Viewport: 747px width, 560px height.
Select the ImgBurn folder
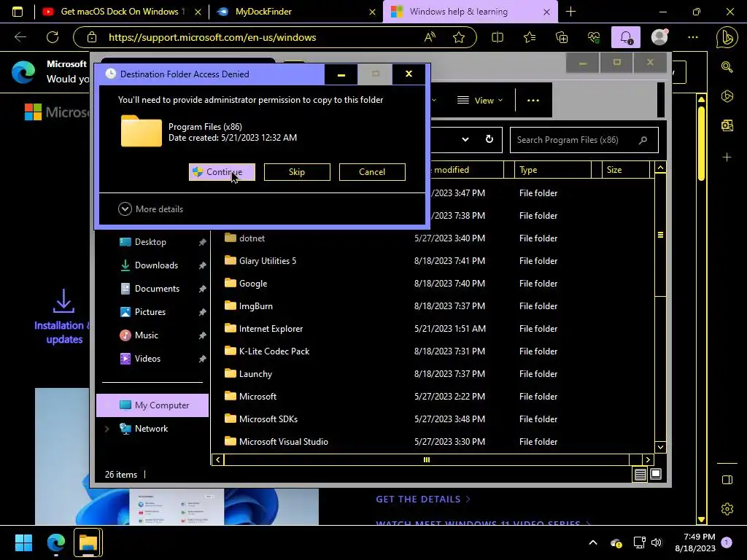[x=256, y=306]
